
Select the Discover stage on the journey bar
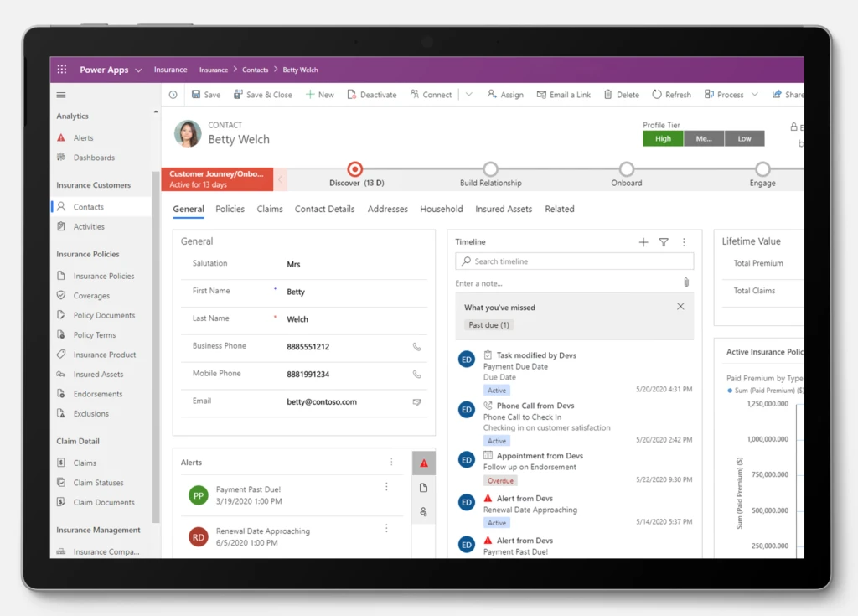354,168
